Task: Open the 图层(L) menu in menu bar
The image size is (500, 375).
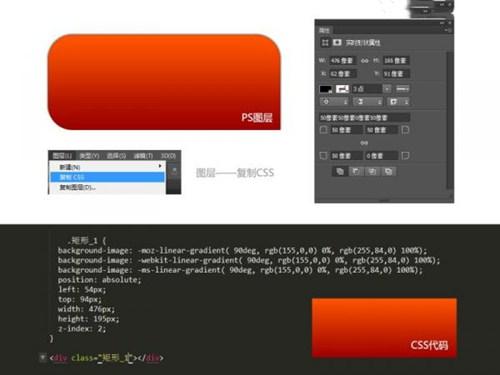Action: [62, 156]
